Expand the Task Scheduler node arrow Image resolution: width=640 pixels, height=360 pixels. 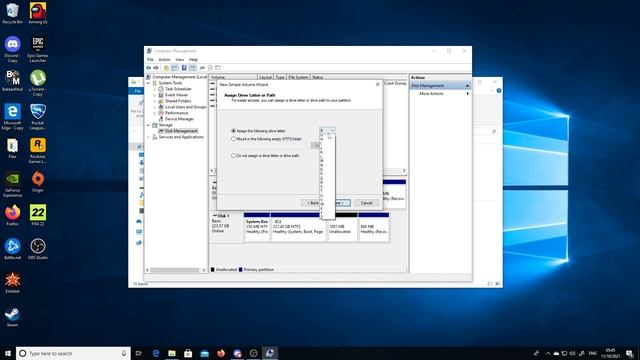pyautogui.click(x=155, y=89)
